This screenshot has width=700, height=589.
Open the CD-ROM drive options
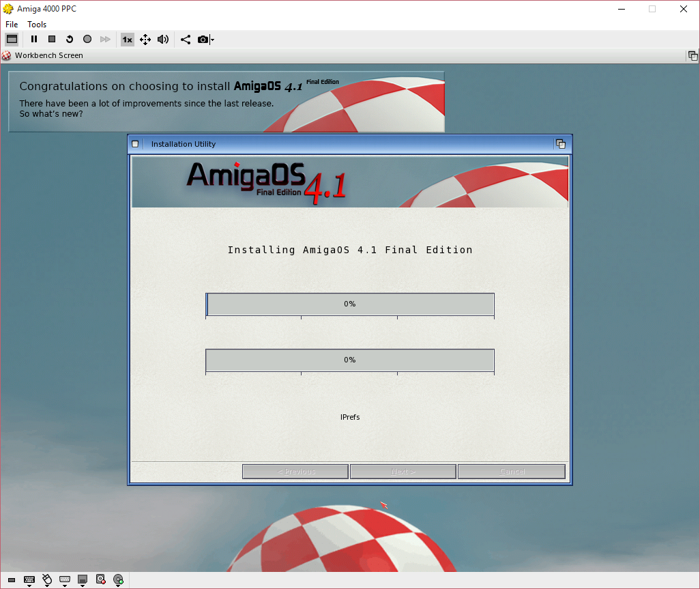[118, 580]
